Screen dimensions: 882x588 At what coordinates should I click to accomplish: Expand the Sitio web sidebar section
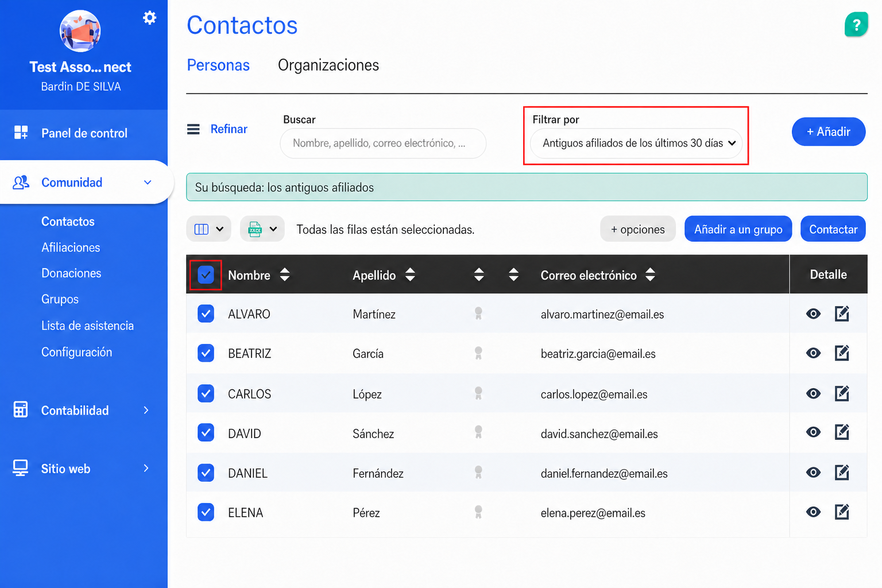coord(146,468)
